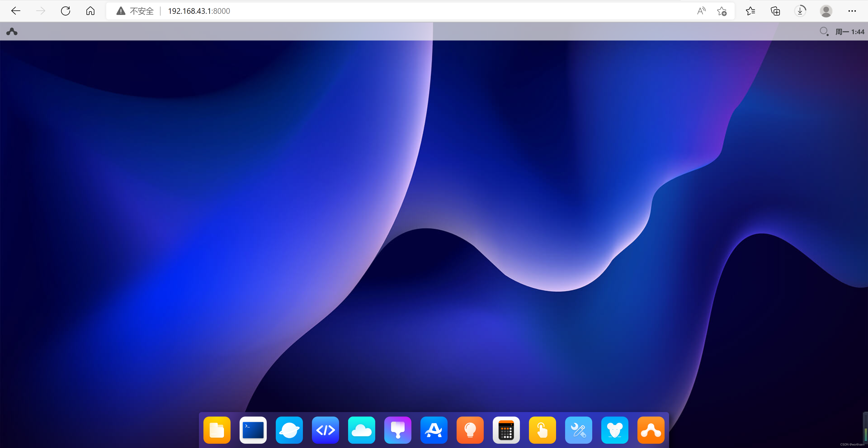This screenshot has width=868, height=448.
Task: Open the system logo menu at top-left
Action: pos(12,32)
